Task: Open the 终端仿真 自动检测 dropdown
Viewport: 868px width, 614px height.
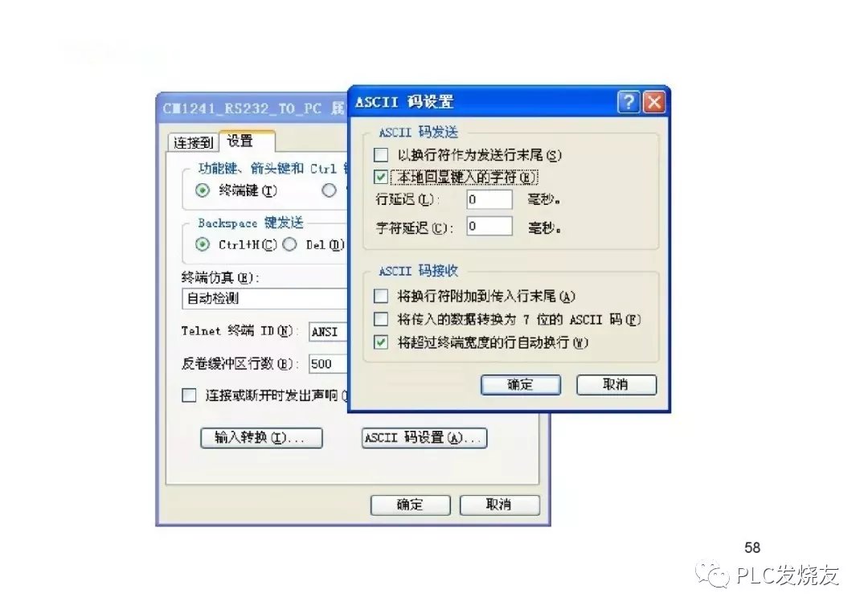Action: pos(264,298)
